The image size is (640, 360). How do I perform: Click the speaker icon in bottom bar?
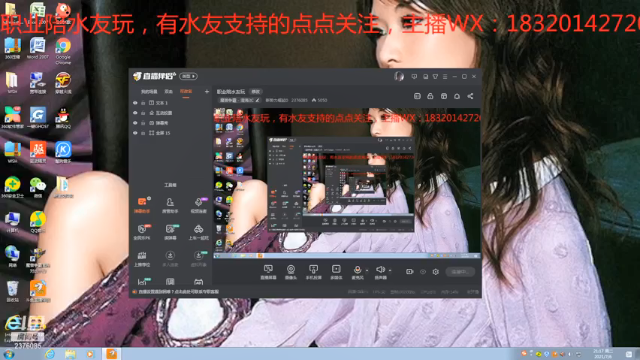380,269
